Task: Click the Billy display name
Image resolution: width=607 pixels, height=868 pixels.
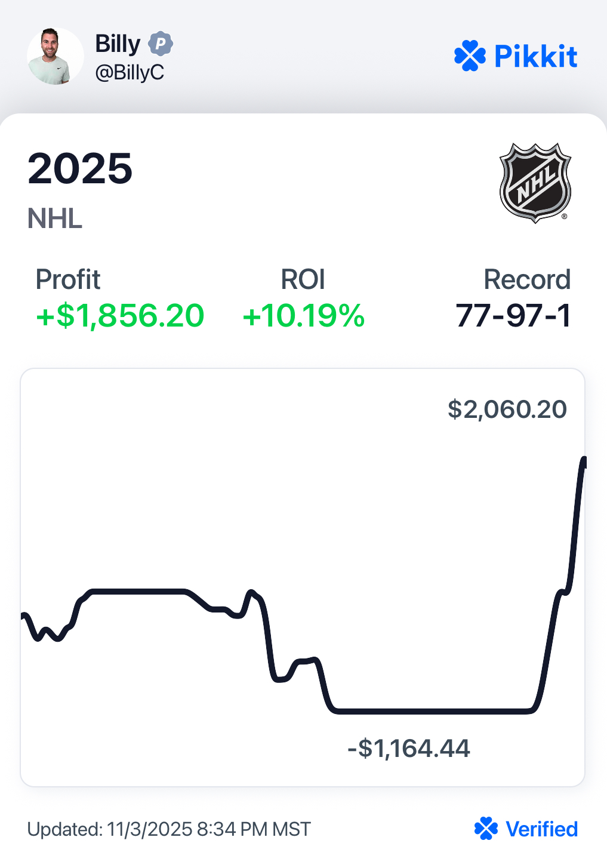Action: point(118,44)
